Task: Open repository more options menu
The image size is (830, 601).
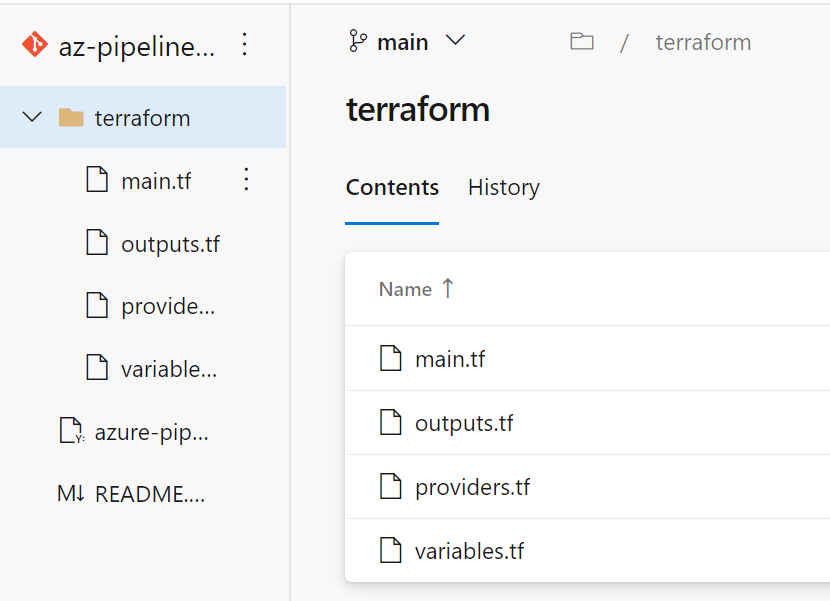Action: coord(244,45)
